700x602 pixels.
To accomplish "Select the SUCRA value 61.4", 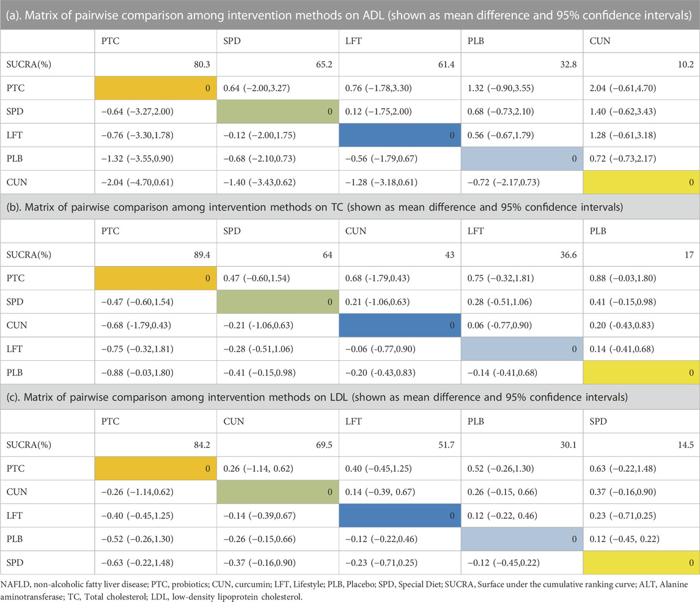I will pyautogui.click(x=446, y=64).
